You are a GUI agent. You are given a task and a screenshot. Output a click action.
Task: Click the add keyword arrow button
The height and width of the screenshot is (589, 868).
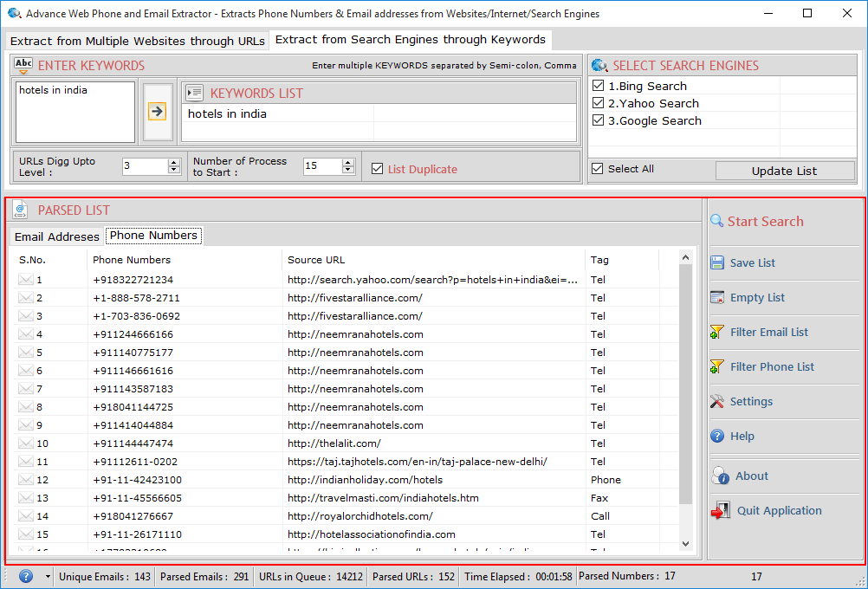[157, 111]
